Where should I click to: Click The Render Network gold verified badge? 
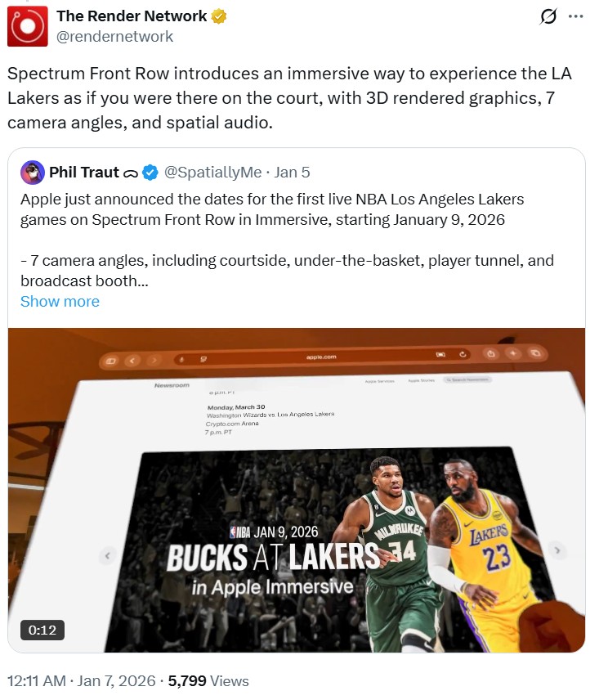218,16
